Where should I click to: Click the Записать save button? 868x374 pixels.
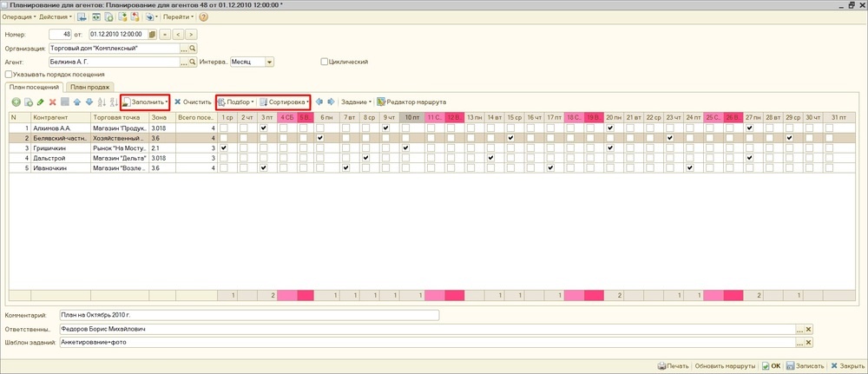(805, 366)
